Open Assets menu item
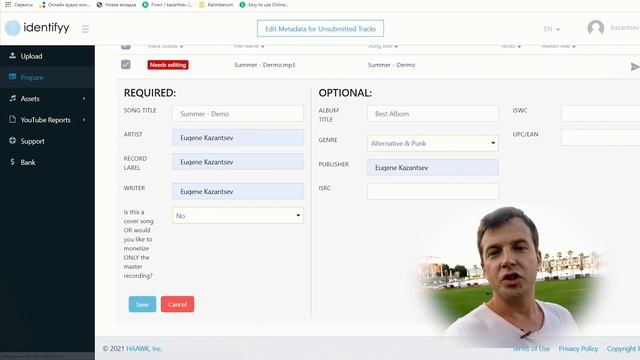This screenshot has width=640, height=360. [x=47, y=98]
